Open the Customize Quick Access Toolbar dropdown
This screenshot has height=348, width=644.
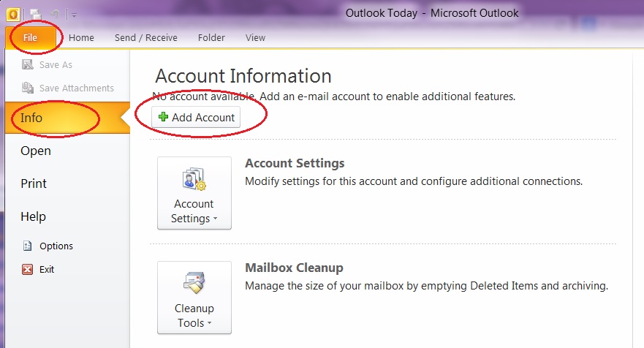pos(74,15)
